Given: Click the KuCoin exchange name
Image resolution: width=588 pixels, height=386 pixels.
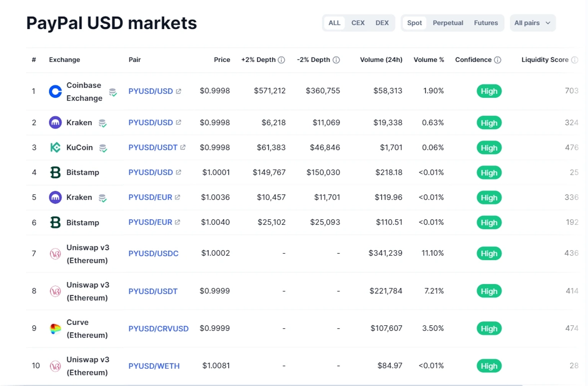Looking at the screenshot, I should pyautogui.click(x=79, y=147).
